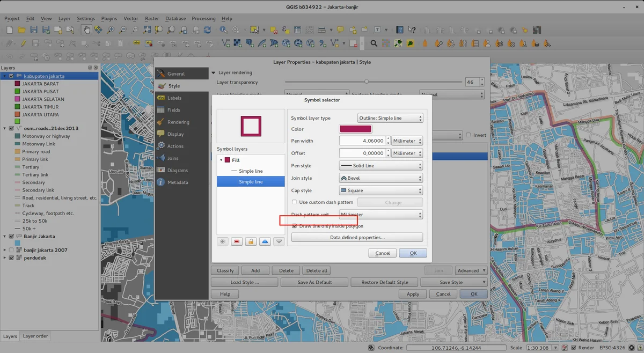Toggle Draw line only inside polygon
Screen dimensions: 644x353
(294, 226)
